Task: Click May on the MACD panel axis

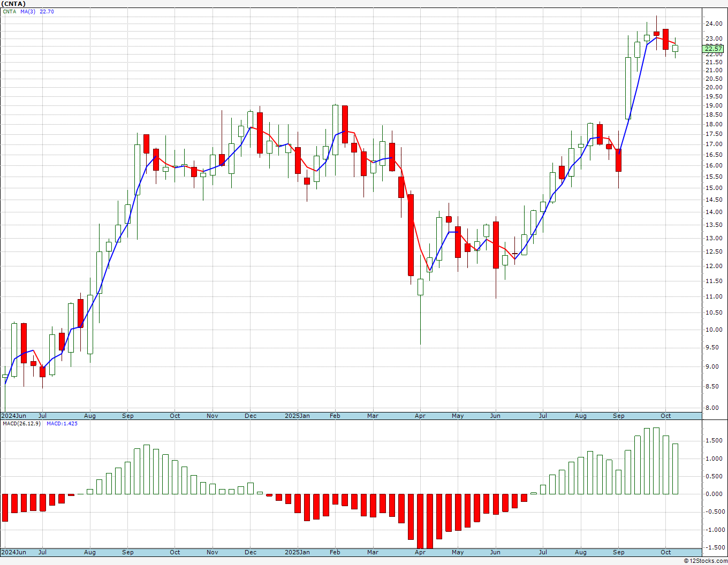Action: click(458, 552)
